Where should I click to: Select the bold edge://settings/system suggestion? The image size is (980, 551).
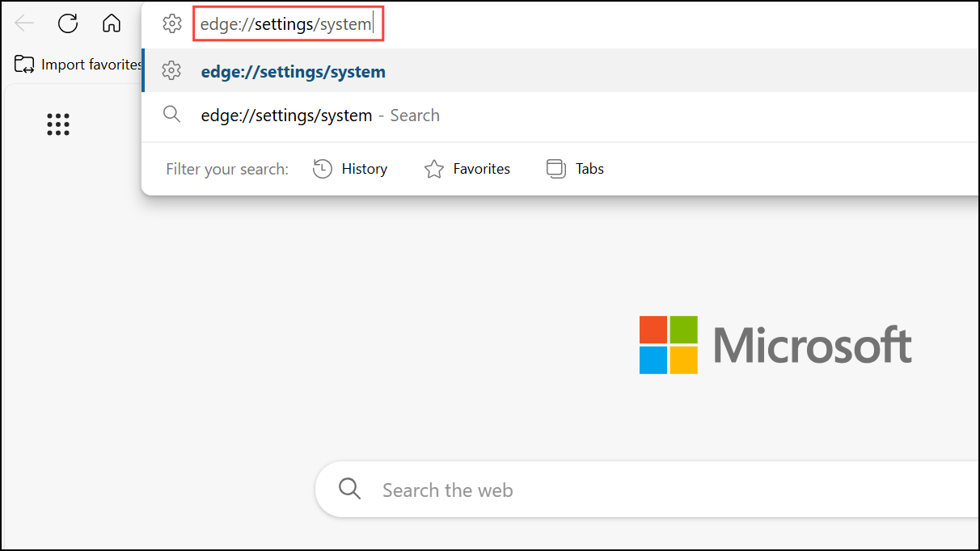pos(293,72)
